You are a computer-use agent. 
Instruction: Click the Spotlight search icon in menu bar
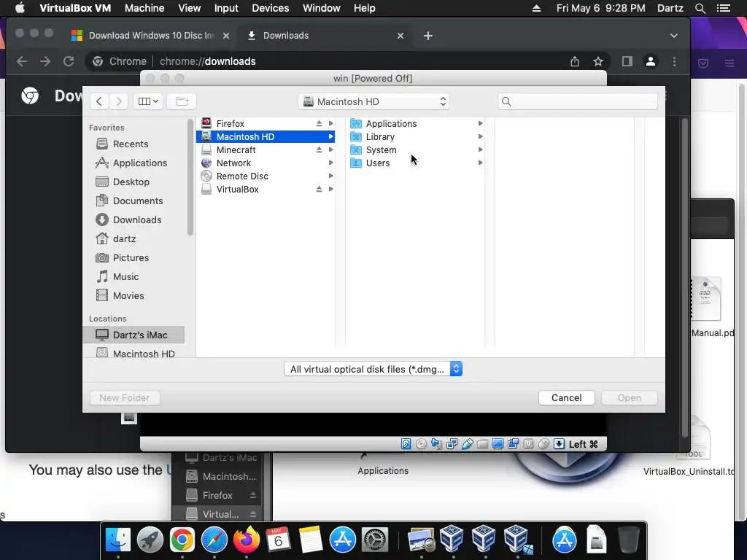pos(700,8)
